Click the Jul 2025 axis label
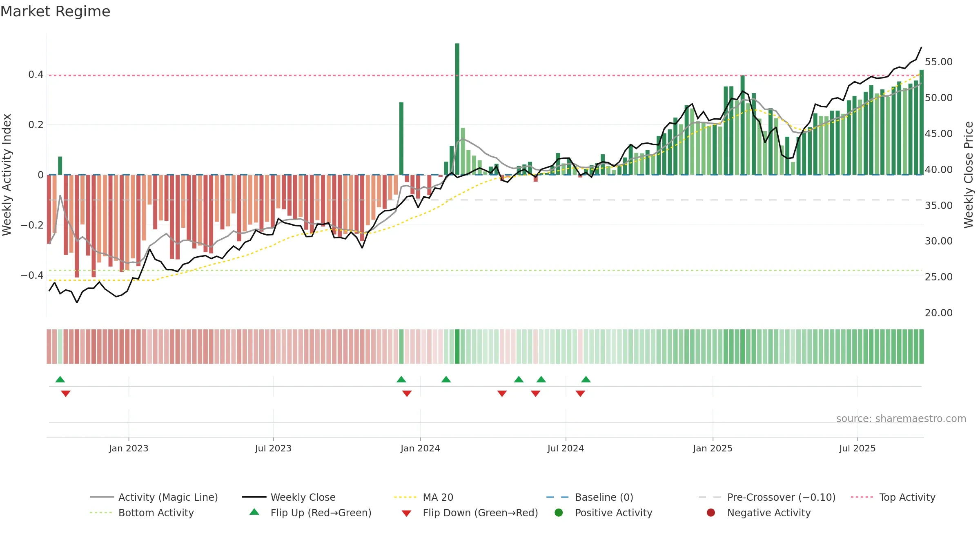This screenshot has width=980, height=551. click(857, 448)
